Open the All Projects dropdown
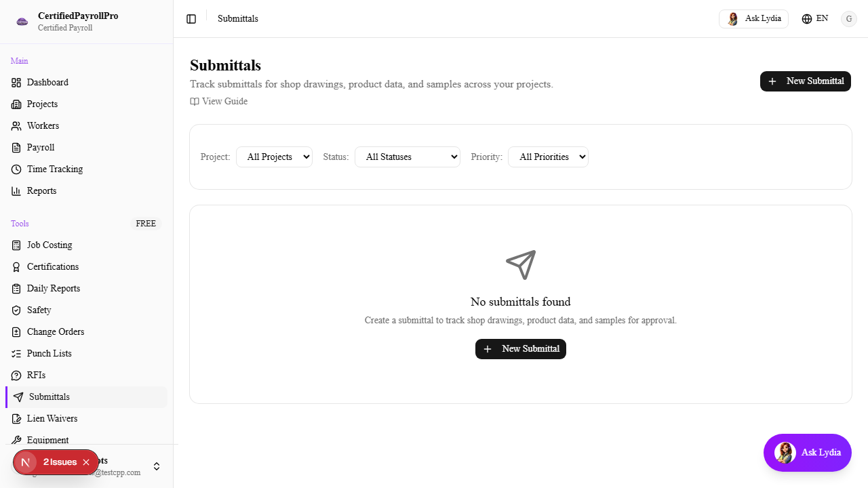 [x=274, y=157]
